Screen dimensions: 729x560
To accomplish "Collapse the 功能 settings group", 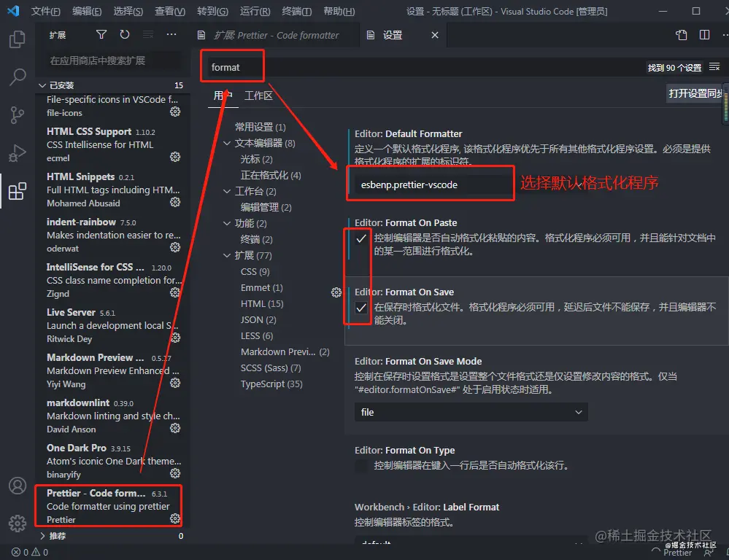I will click(227, 224).
